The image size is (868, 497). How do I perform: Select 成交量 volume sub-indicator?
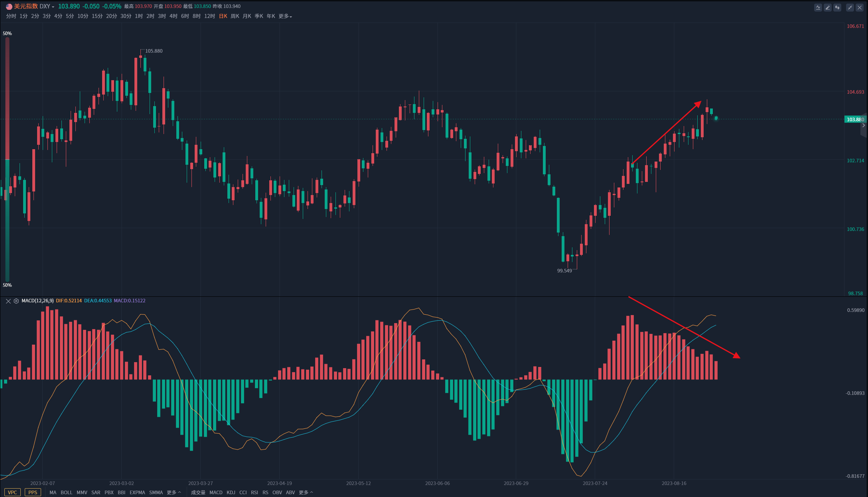[198, 493]
